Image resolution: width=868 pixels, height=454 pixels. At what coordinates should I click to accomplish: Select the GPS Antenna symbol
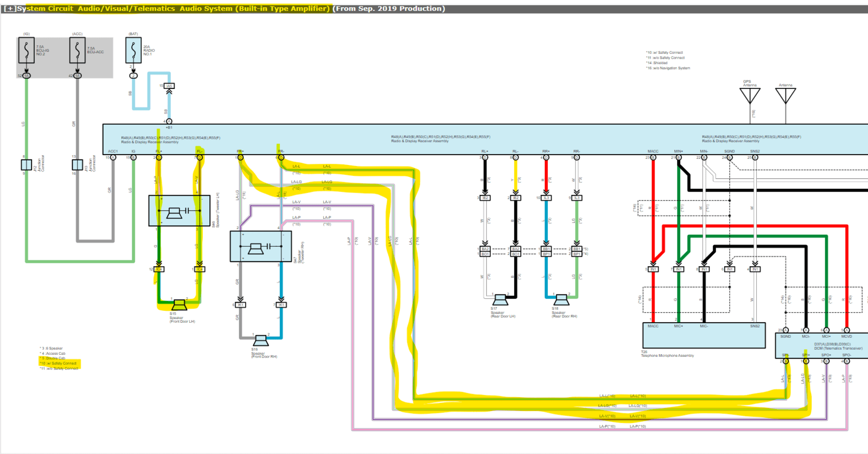[x=750, y=95]
